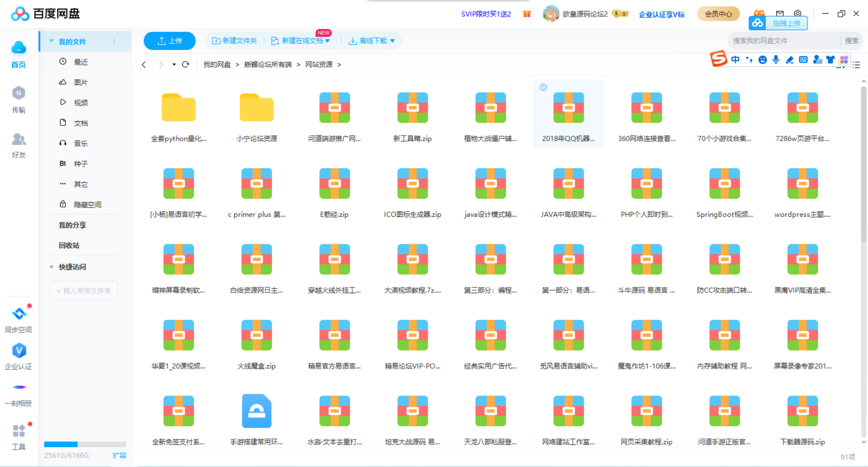Collapse the 快捷访问 section
The image size is (868, 467).
click(x=52, y=267)
